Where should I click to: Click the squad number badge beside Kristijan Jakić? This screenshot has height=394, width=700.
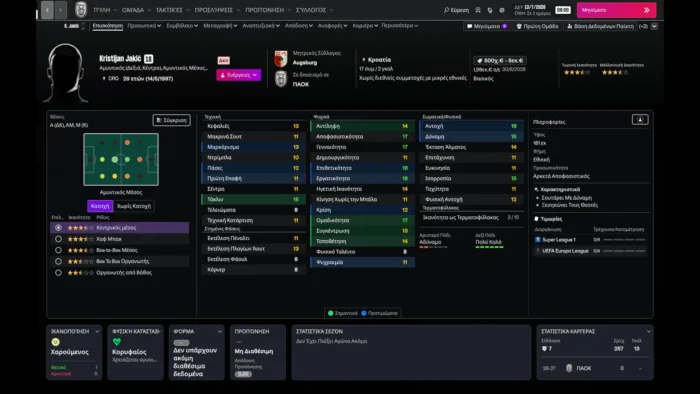[149, 58]
